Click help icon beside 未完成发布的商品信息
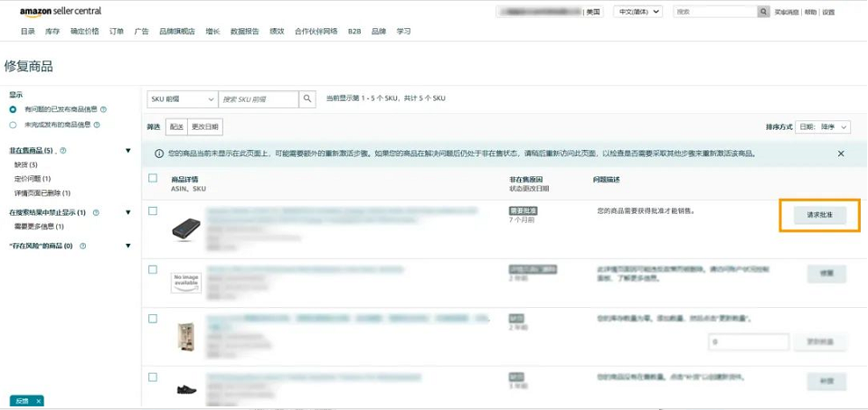The height and width of the screenshot is (410, 868). point(97,125)
